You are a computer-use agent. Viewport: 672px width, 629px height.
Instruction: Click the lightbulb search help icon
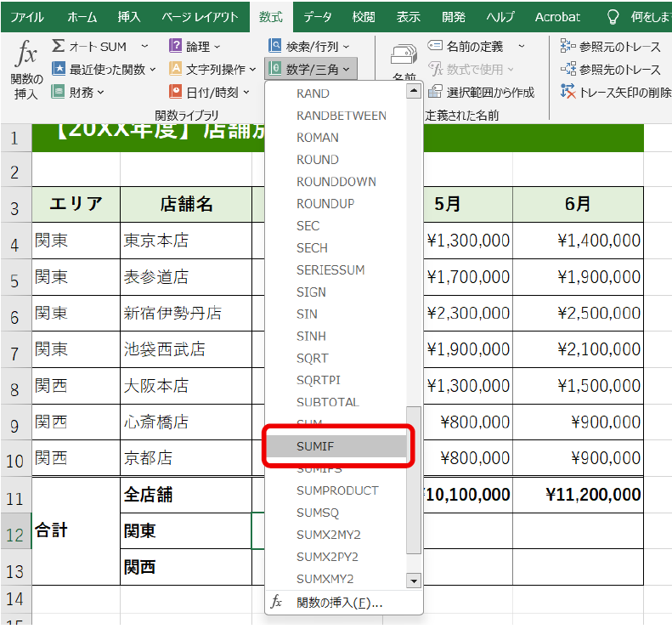coord(613,16)
